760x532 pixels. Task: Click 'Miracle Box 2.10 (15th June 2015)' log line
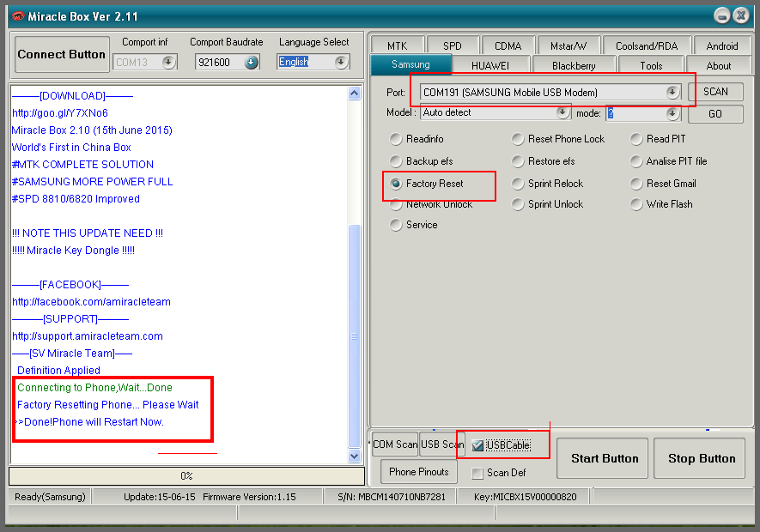tap(92, 130)
